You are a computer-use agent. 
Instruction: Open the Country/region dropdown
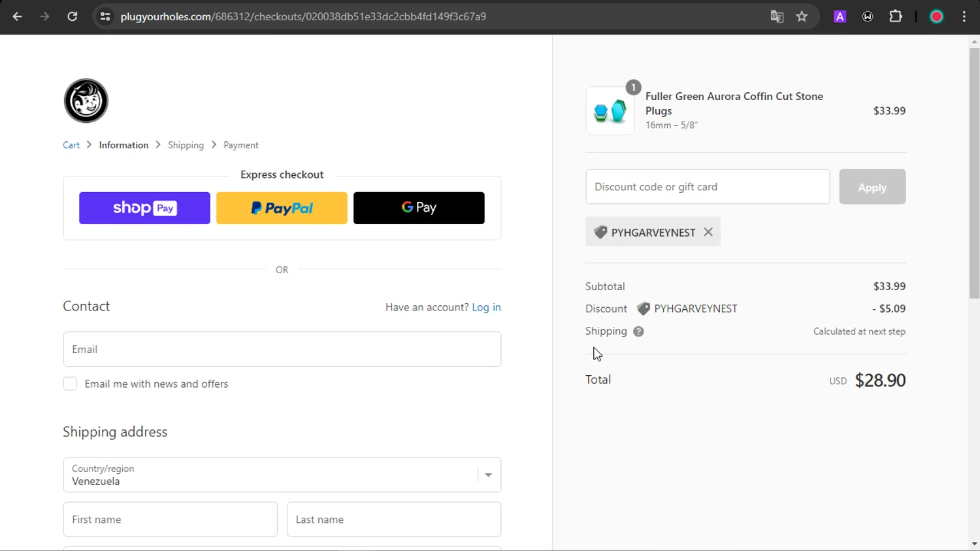[282, 475]
